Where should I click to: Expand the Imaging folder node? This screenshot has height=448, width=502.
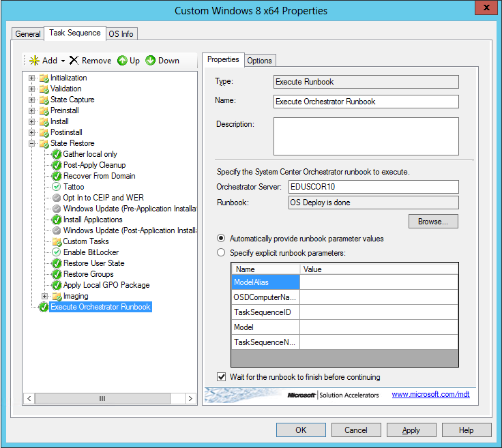45,296
